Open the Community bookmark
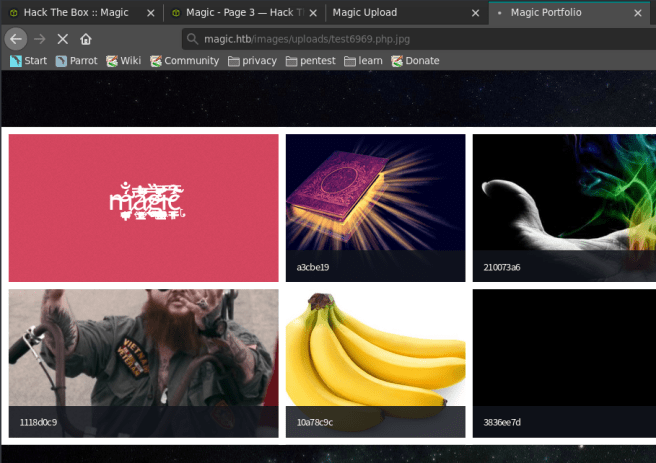Image resolution: width=656 pixels, height=463 pixels. pyautogui.click(x=184, y=61)
